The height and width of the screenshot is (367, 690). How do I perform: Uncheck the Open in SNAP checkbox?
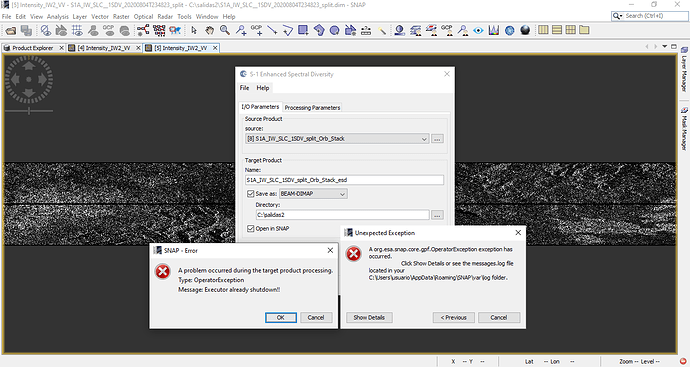[x=251, y=228]
